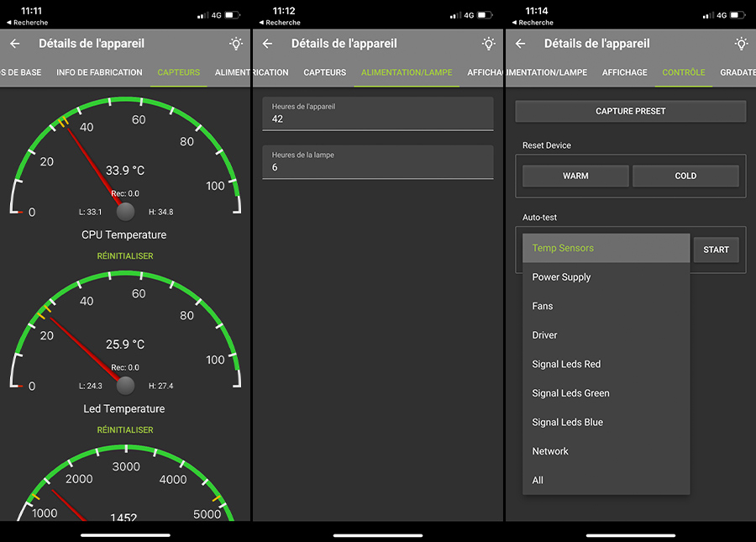This screenshot has width=756, height=542.
Task: Open INFO DE FABRICATION tab in left screen
Action: coord(99,72)
